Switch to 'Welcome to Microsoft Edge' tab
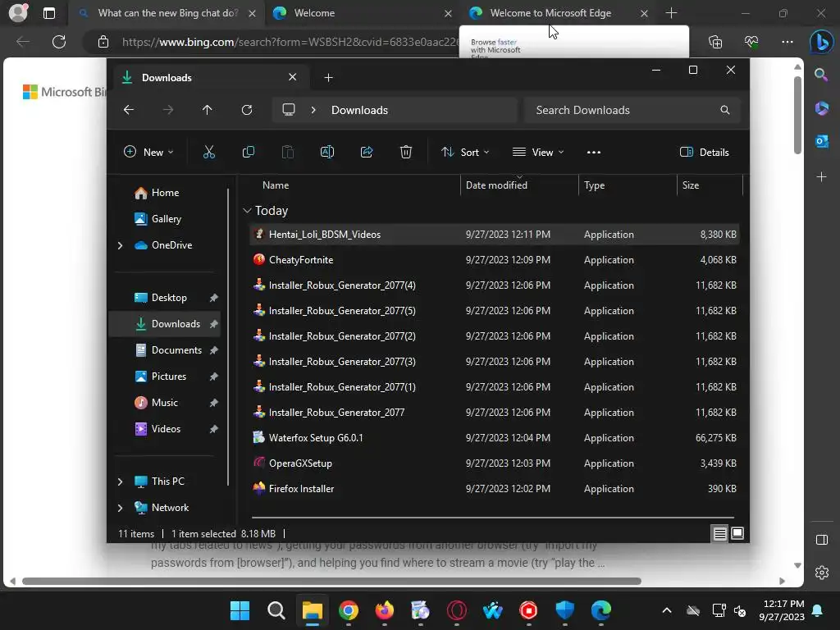The height and width of the screenshot is (630, 840). click(x=558, y=13)
